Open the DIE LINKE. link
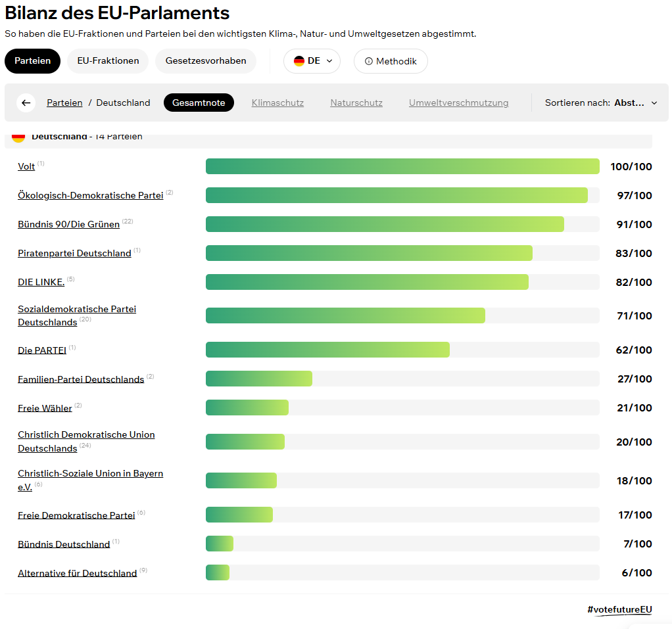The width and height of the screenshot is (672, 629). coord(41,282)
